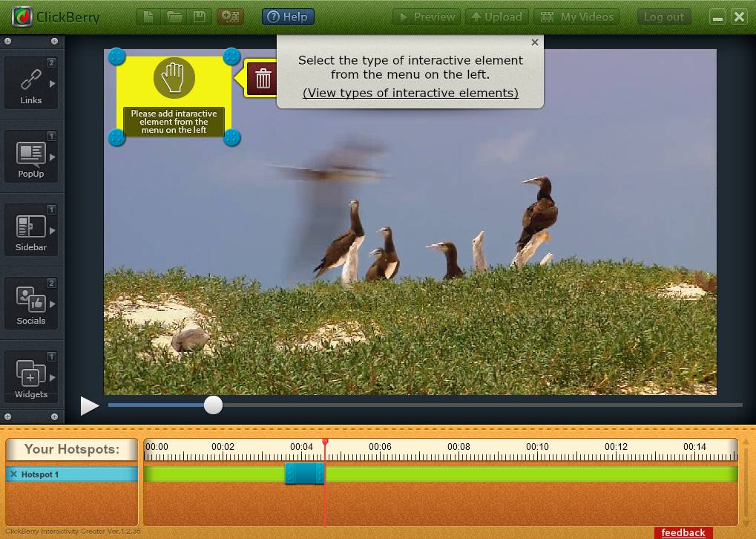Expand the Sidebar submenu arrow
The height and width of the screenshot is (539, 756).
click(x=53, y=231)
